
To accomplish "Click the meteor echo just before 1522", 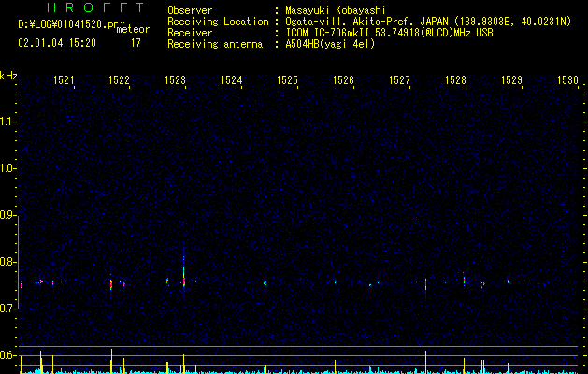I will point(111,283).
